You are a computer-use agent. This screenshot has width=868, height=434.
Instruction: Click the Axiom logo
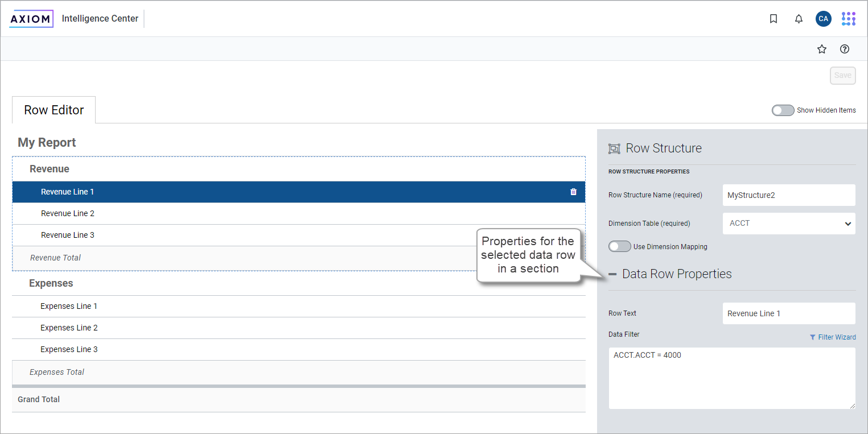tap(31, 19)
